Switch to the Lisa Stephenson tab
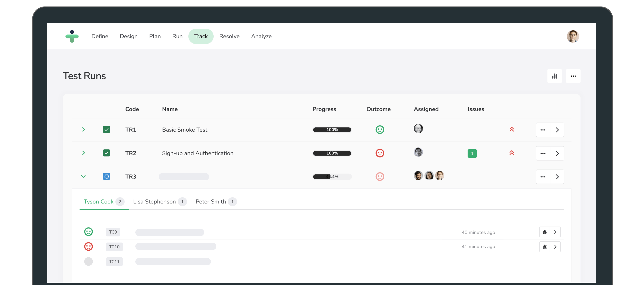 click(x=154, y=201)
